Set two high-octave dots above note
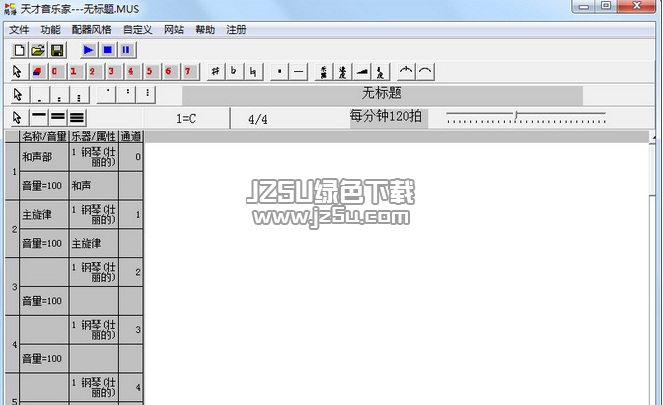Screen dimensions: 663x405 point(127,95)
